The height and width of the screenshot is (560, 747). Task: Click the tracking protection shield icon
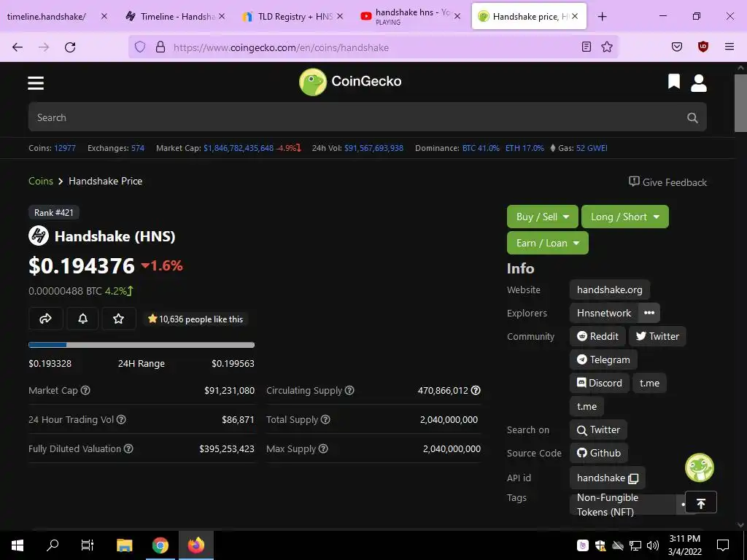click(139, 47)
